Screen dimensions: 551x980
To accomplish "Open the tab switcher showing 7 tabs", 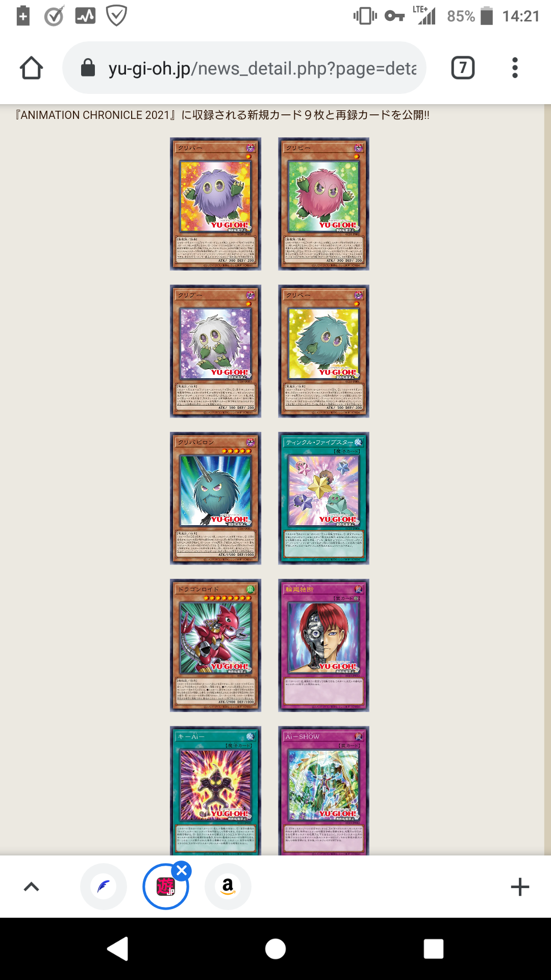I will (x=463, y=68).
